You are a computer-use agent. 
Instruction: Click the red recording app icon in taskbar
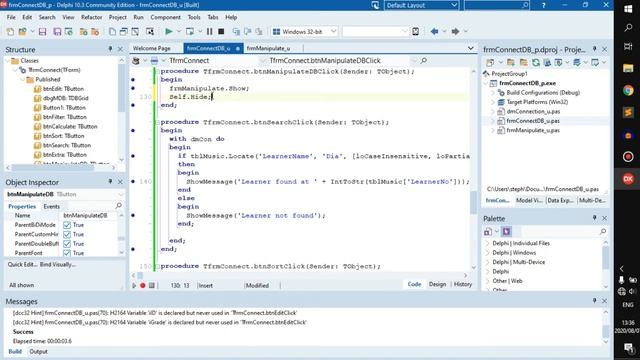pyautogui.click(x=628, y=156)
